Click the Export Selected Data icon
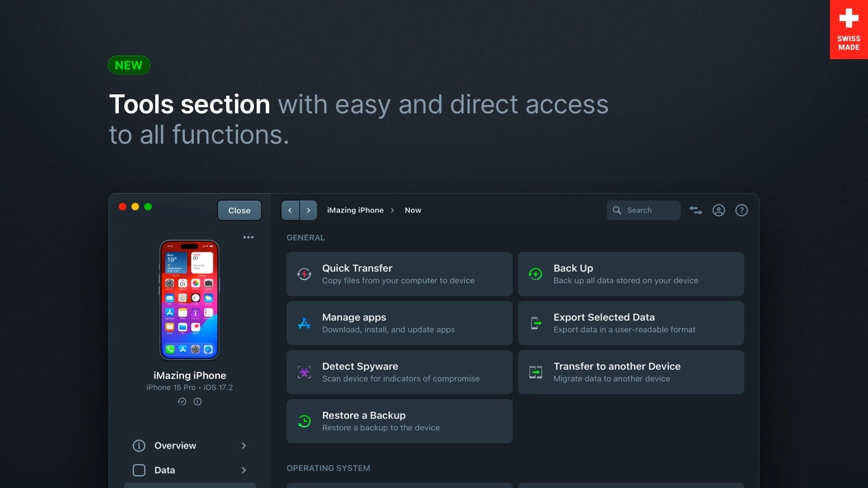The height and width of the screenshot is (488, 868). [535, 323]
